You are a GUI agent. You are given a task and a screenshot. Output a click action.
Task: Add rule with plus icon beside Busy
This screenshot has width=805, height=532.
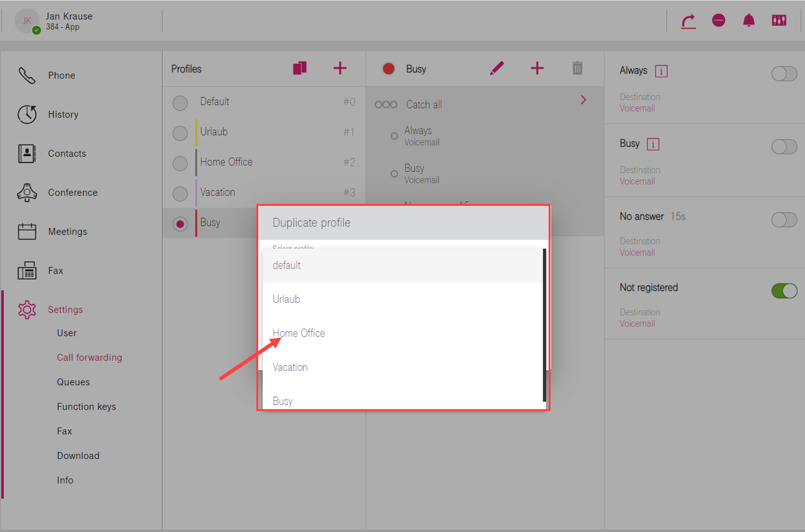537,68
